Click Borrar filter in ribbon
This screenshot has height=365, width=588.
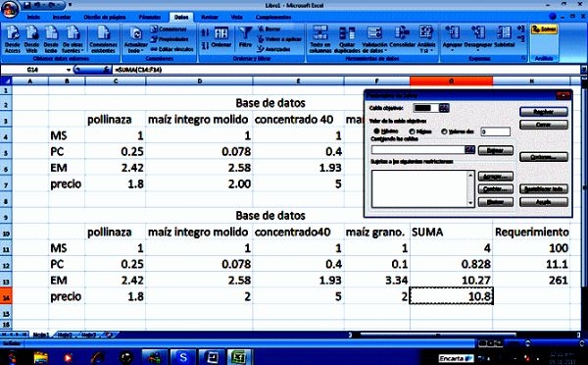[269, 28]
